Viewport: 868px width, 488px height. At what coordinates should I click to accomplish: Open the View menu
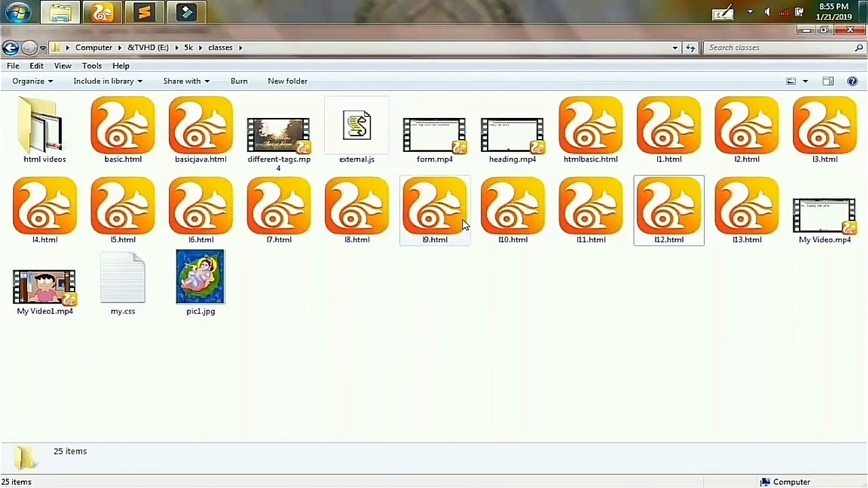coord(62,66)
